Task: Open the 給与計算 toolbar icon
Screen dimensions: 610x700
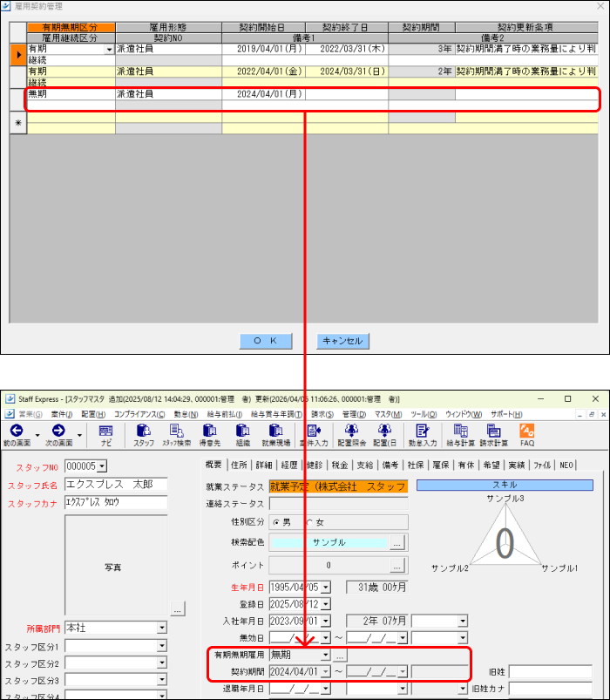Action: click(460, 435)
